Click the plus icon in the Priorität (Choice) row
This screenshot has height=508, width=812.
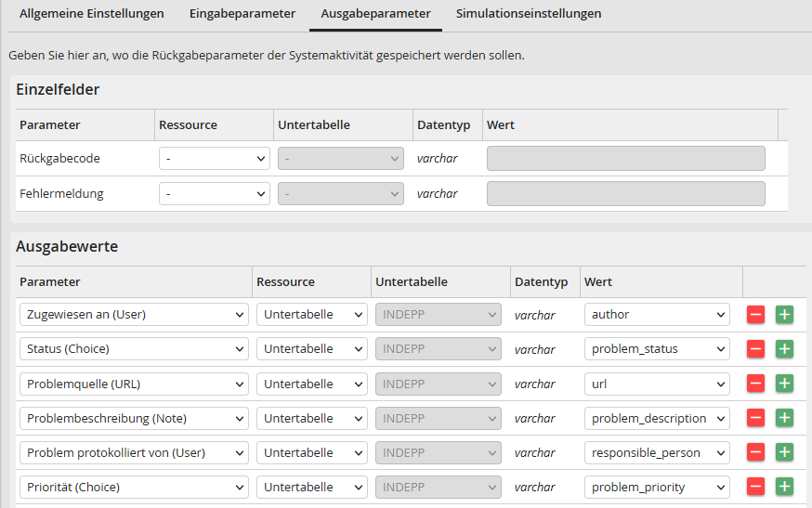pyautogui.click(x=784, y=487)
